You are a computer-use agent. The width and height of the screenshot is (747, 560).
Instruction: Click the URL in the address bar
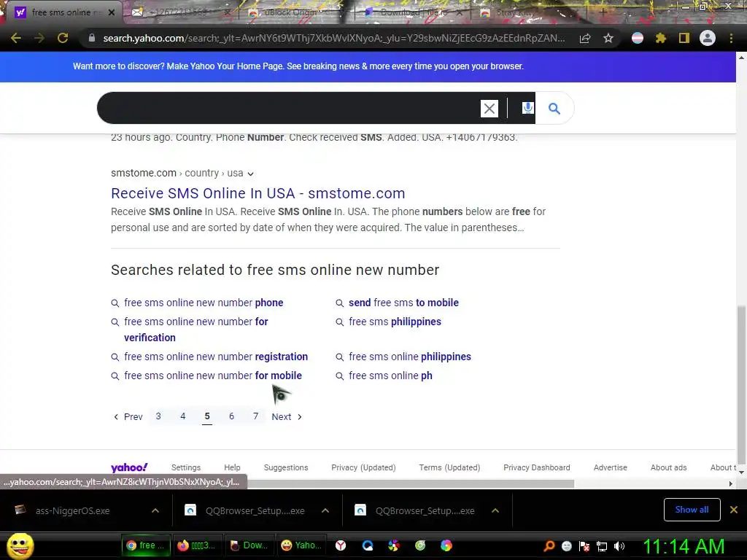click(x=333, y=38)
